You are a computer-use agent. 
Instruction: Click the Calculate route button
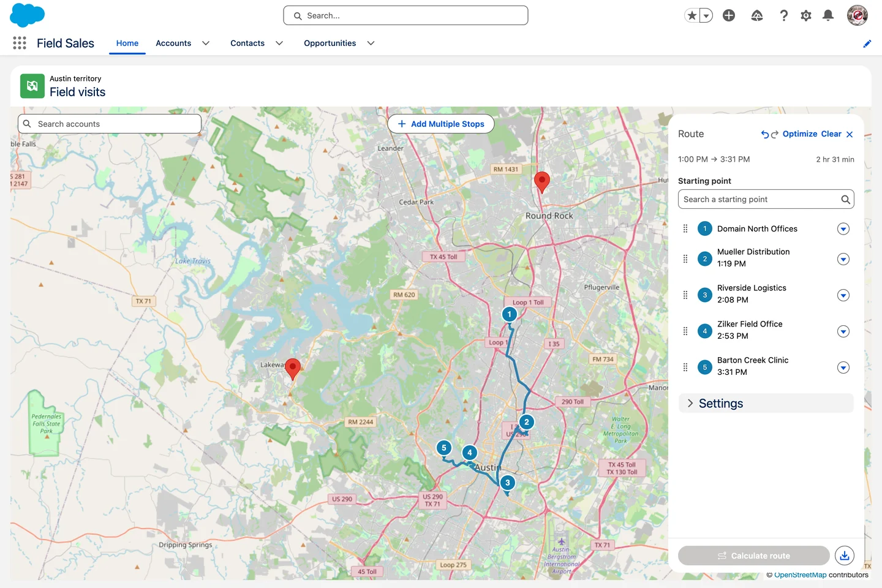tap(754, 556)
